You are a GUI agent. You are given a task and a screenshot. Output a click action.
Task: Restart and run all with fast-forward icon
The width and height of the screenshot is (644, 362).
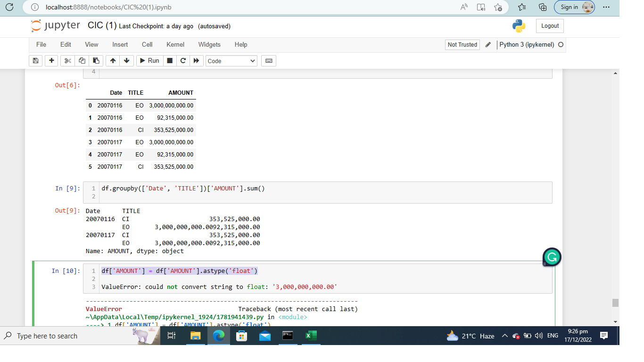(x=196, y=61)
